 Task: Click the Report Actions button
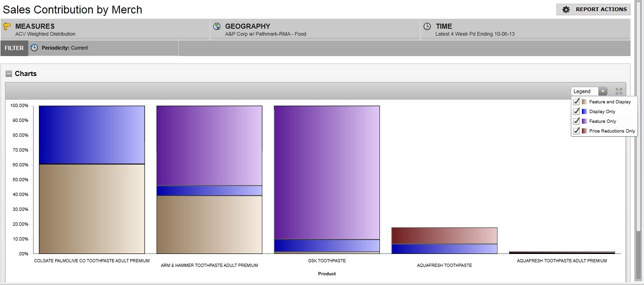(x=593, y=10)
